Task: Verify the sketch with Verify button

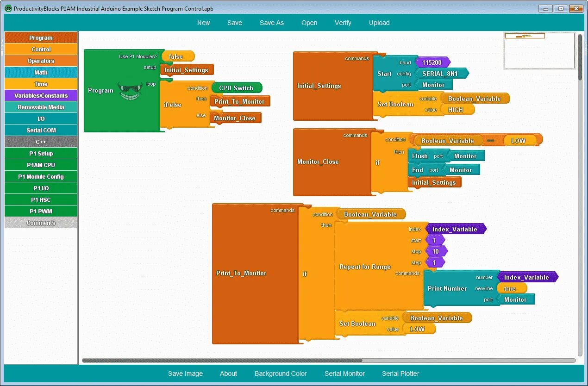Action: (343, 23)
